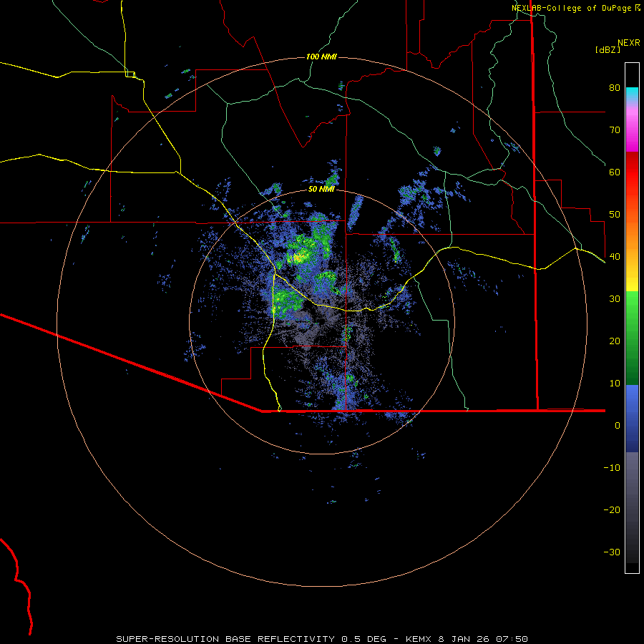The height and width of the screenshot is (644, 644).
Task: Select the 60 value on the dBZ scale
Action: pos(615,172)
